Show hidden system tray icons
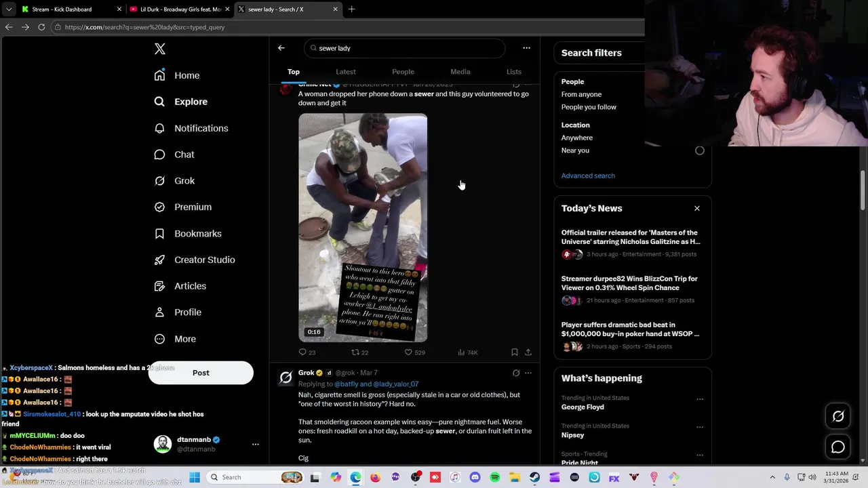The width and height of the screenshot is (868, 488). [772, 477]
